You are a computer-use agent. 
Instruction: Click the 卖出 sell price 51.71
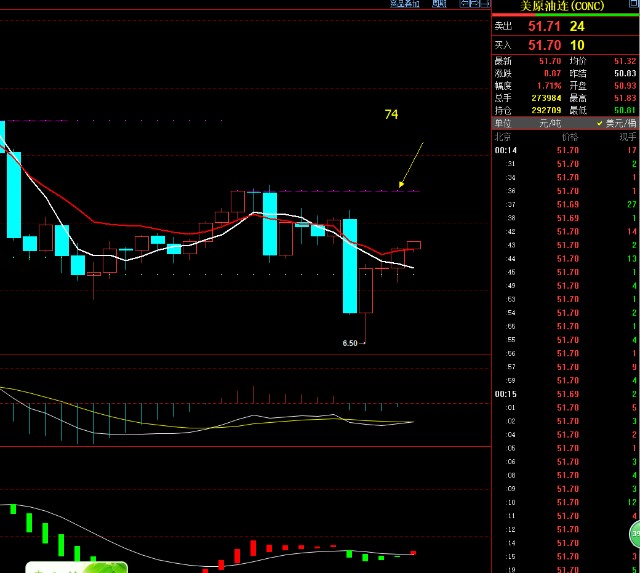545,26
